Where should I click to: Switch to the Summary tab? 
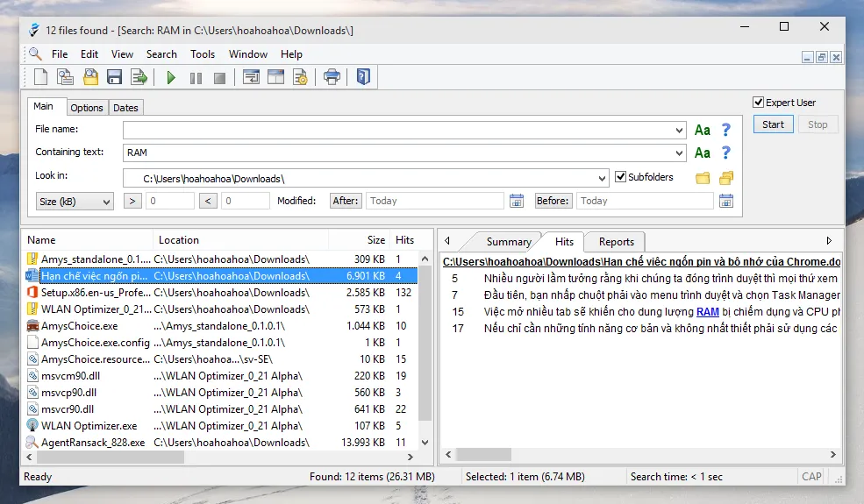(x=509, y=242)
